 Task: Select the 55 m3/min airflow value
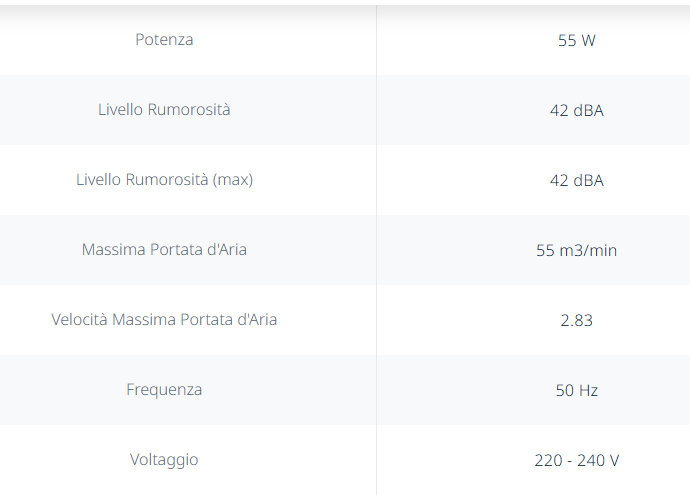tap(576, 251)
